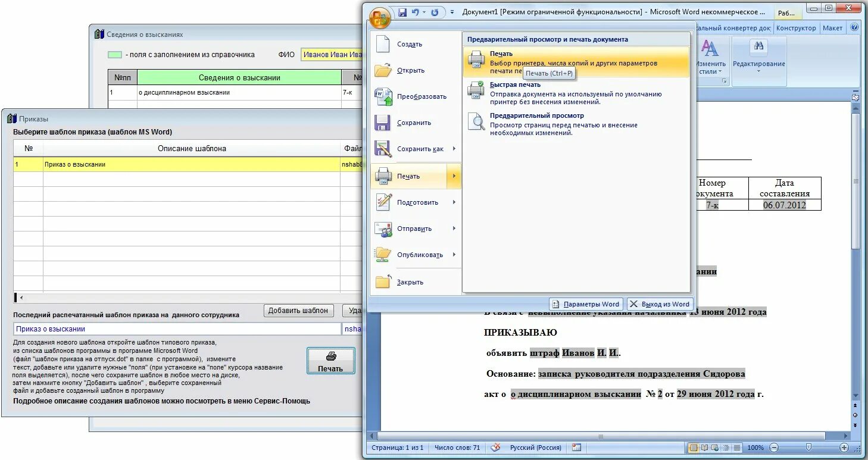Click the Сохранить как icon
Image resolution: width=868 pixels, height=460 pixels.
383,149
